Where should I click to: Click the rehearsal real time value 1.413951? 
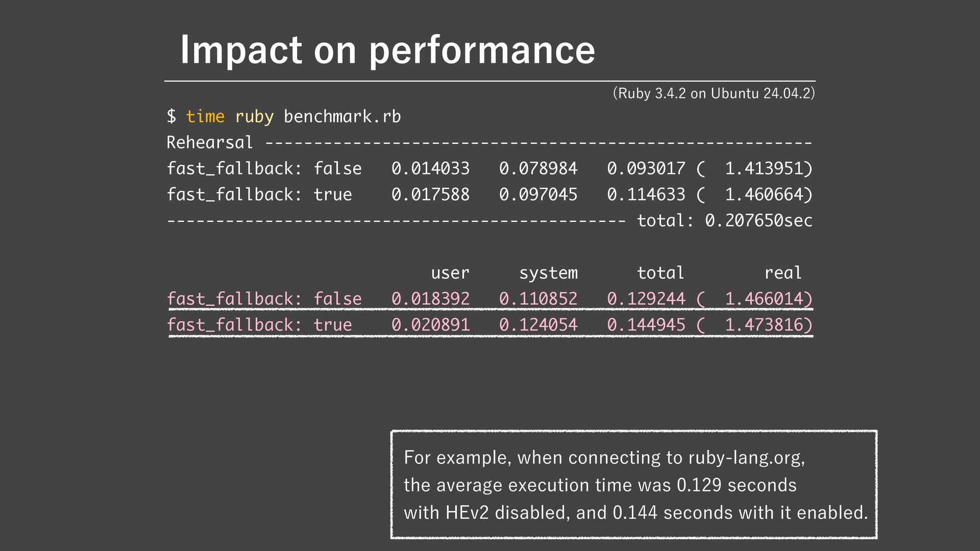769,168
